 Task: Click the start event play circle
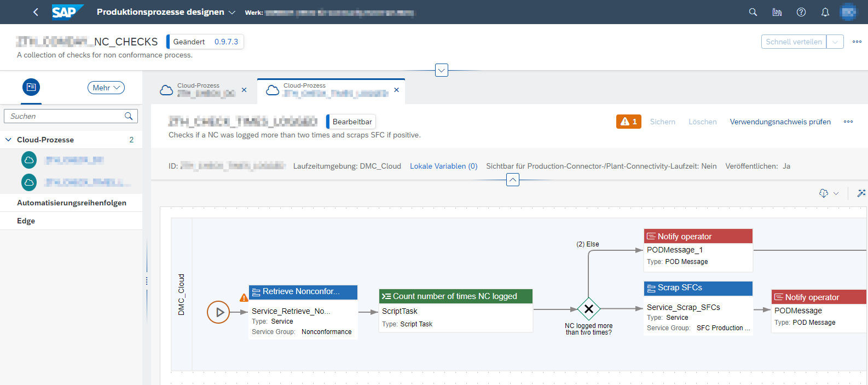tap(218, 312)
